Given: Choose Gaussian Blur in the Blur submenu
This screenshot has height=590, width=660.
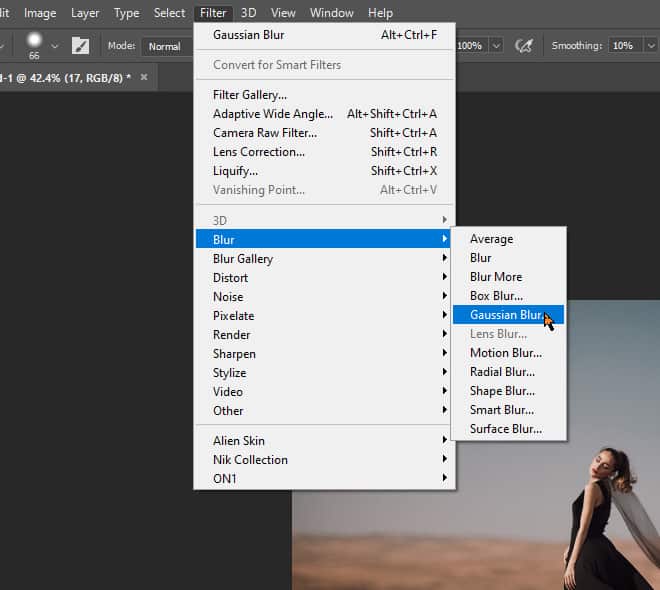Looking at the screenshot, I should coord(508,315).
